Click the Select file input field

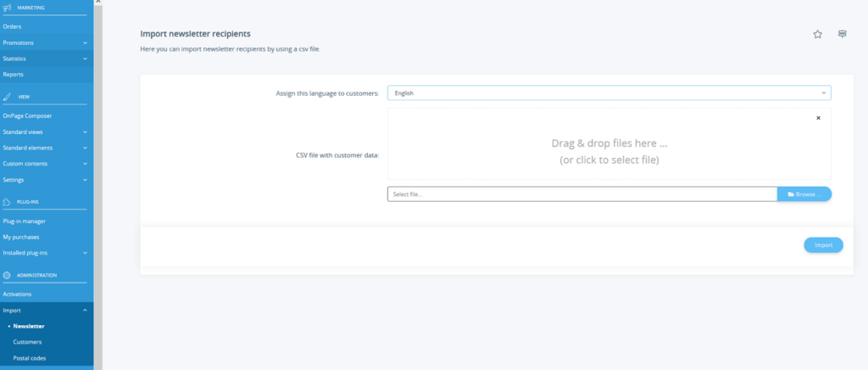(x=582, y=194)
